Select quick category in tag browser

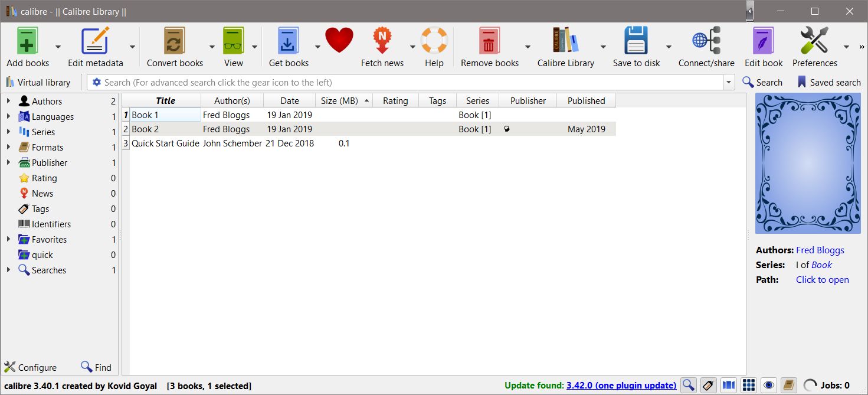click(x=42, y=255)
